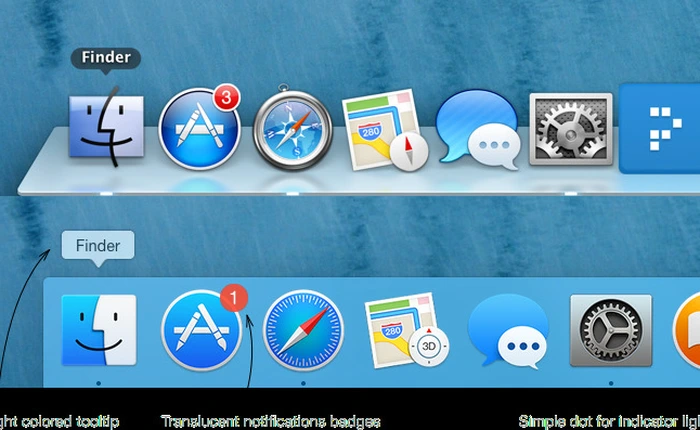Open Messages in the upper glossy dock
The image size is (700, 430).
[478, 129]
